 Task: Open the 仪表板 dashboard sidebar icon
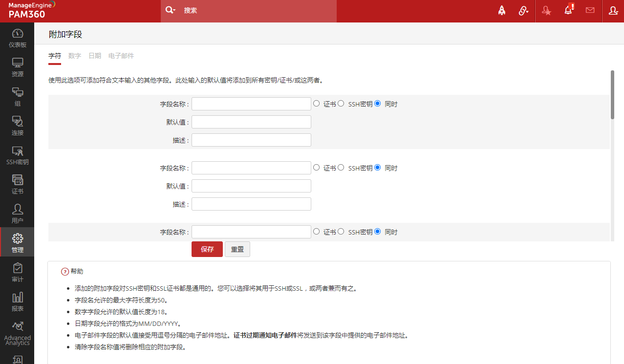(x=17, y=37)
